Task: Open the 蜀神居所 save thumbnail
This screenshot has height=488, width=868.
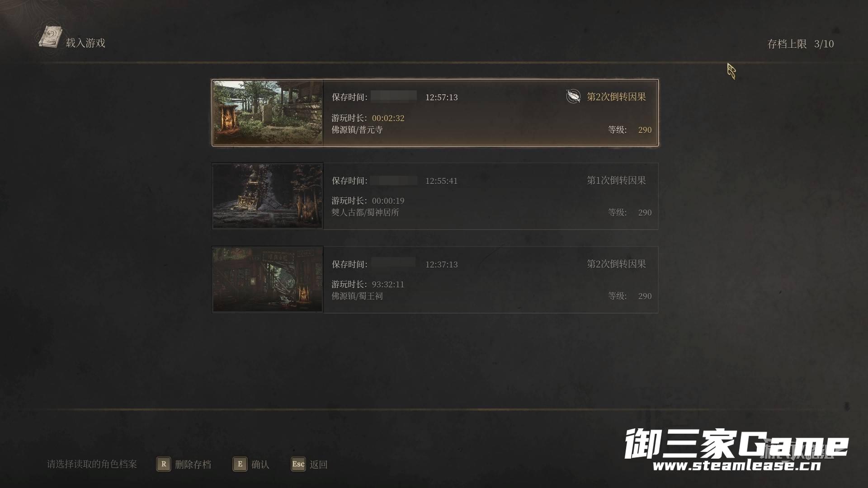Action: pyautogui.click(x=268, y=196)
